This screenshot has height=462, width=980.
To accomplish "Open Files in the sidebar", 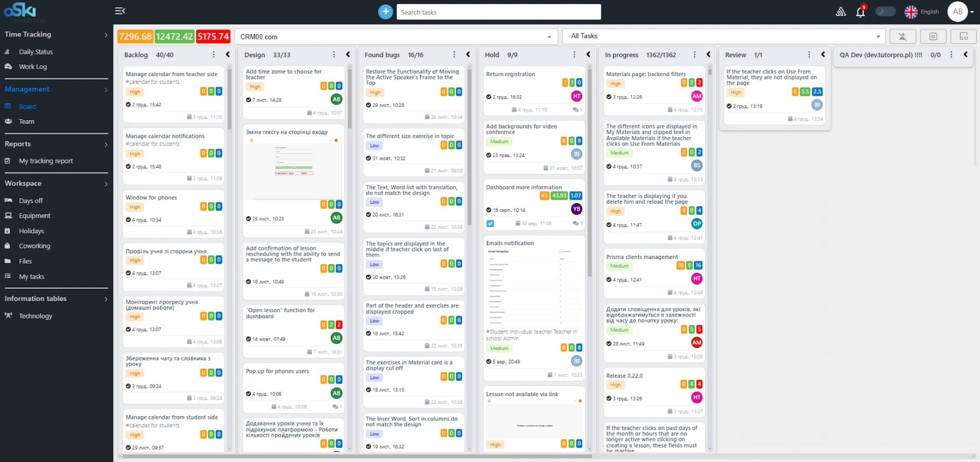I will pyautogui.click(x=25, y=261).
